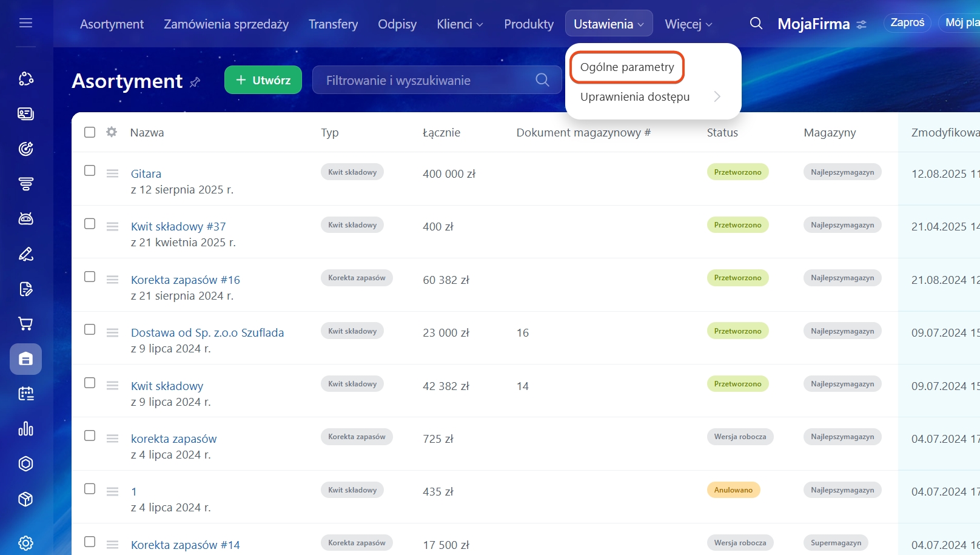This screenshot has width=980, height=555.
Task: Pin the Asortyment page with the pin icon
Action: pyautogui.click(x=195, y=82)
